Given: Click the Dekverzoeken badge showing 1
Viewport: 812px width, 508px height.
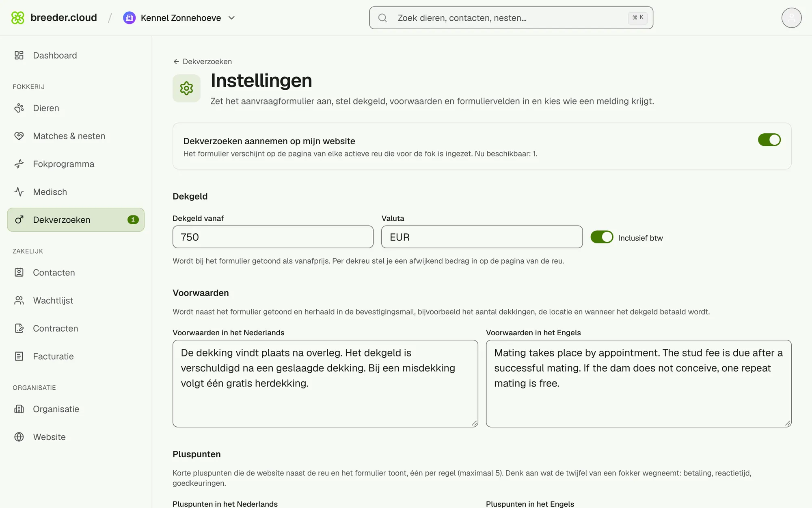Looking at the screenshot, I should click(x=133, y=220).
